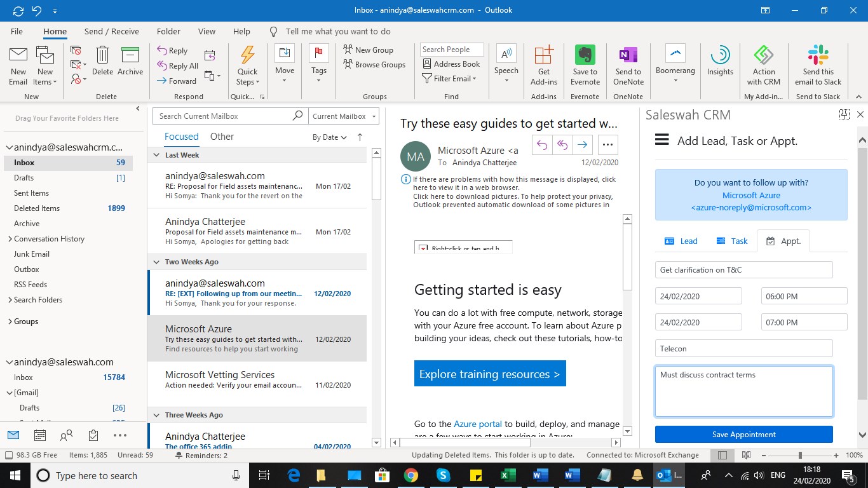Open Tasks view in navigation bar
Viewport: 868px width, 488px height.
tap(93, 435)
